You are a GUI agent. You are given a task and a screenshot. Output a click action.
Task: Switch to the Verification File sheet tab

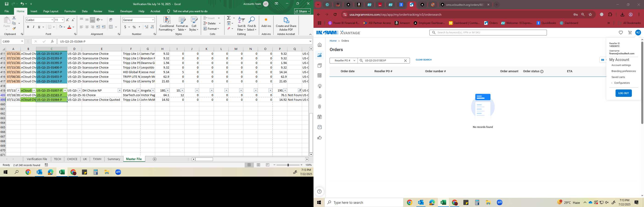(37, 159)
